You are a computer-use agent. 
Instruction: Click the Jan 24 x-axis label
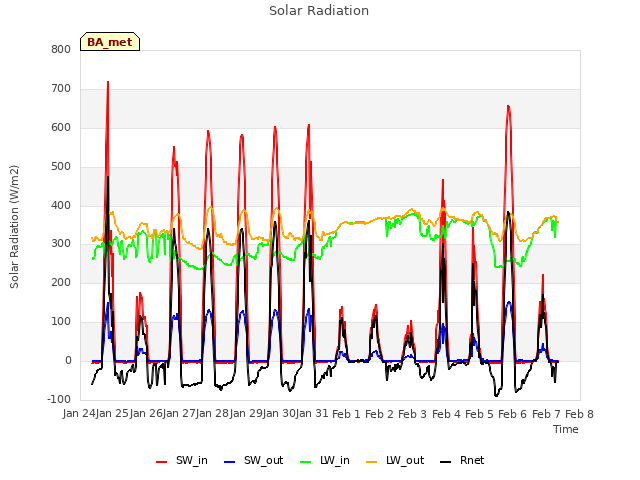point(79,413)
